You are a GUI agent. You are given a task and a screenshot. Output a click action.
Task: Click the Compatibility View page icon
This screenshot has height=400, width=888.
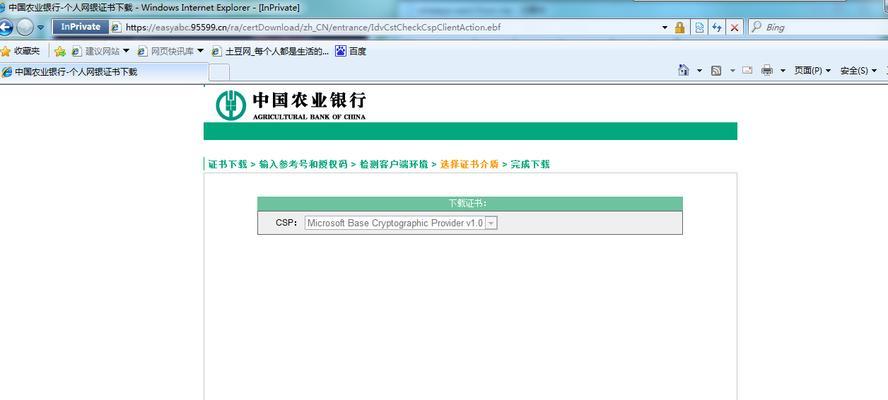tap(699, 27)
